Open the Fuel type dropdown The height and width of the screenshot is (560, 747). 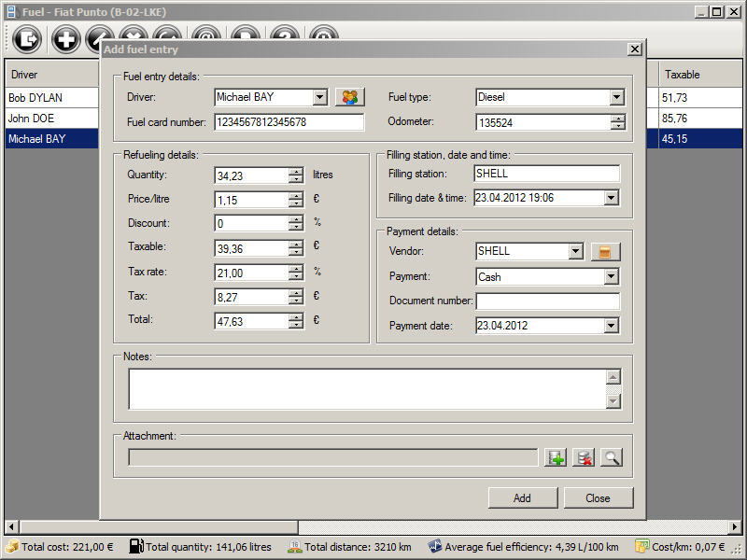616,97
